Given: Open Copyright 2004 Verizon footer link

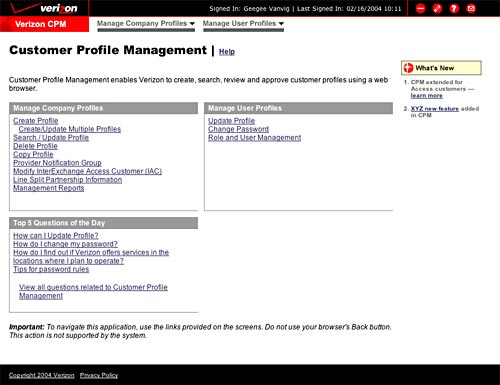Looking at the screenshot, I should coord(42,375).
